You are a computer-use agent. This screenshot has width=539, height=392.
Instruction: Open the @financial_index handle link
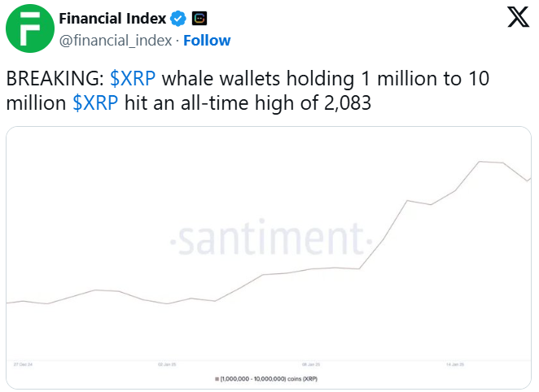115,40
